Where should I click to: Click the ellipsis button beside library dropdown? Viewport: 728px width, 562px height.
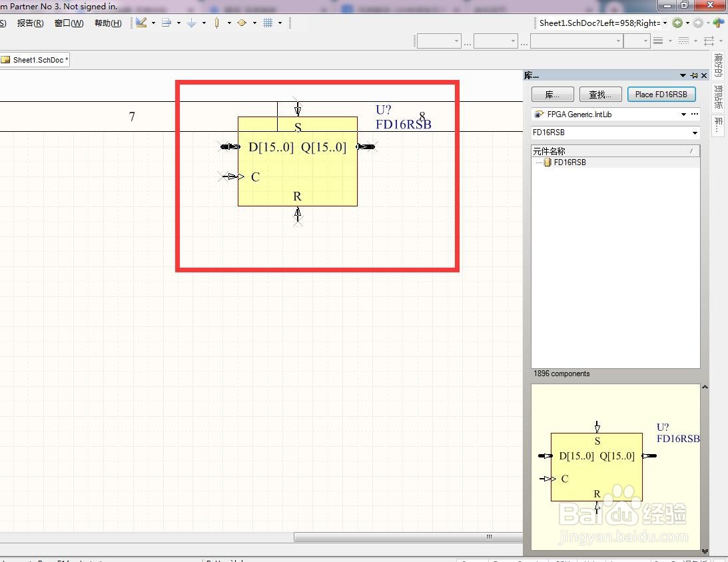click(x=695, y=114)
